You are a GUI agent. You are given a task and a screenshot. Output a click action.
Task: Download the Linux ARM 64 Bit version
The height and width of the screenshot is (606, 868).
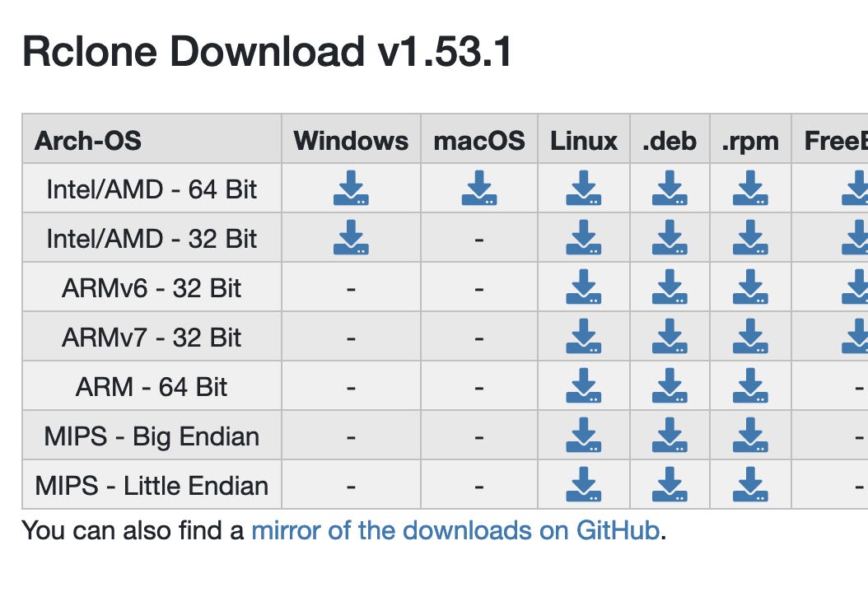click(583, 386)
